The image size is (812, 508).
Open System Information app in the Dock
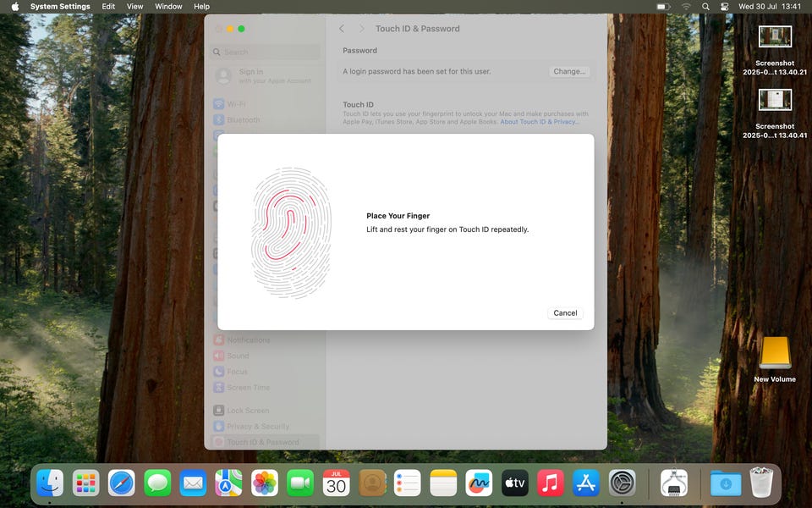[x=674, y=483]
